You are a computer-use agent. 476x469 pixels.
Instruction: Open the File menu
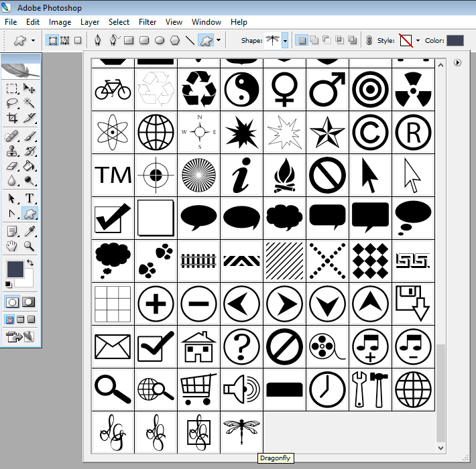coord(11,22)
